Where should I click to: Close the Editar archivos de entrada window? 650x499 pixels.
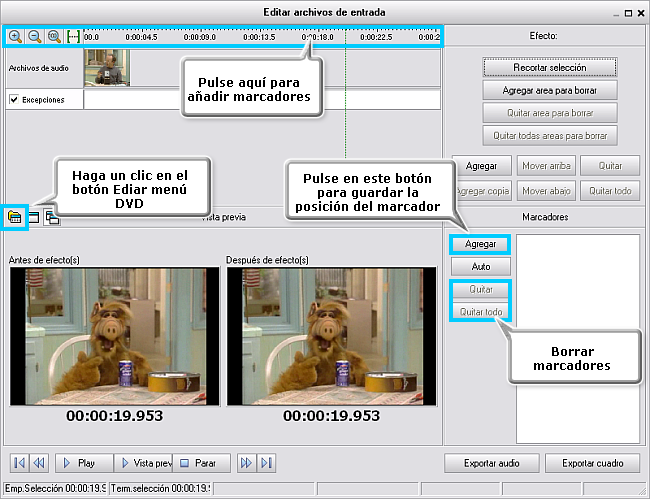641,13
